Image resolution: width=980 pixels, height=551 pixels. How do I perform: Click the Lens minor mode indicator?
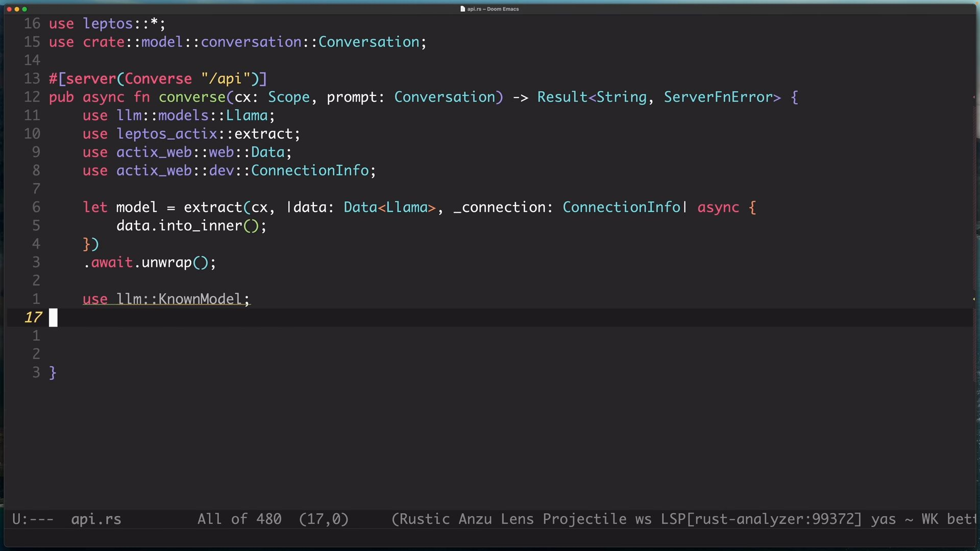click(x=517, y=519)
